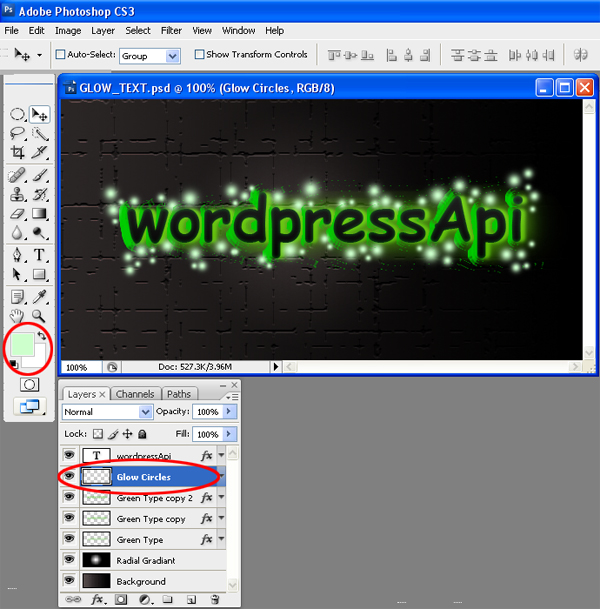Select the Path Selection tool
Screen dimensions: 600x609
[17, 274]
